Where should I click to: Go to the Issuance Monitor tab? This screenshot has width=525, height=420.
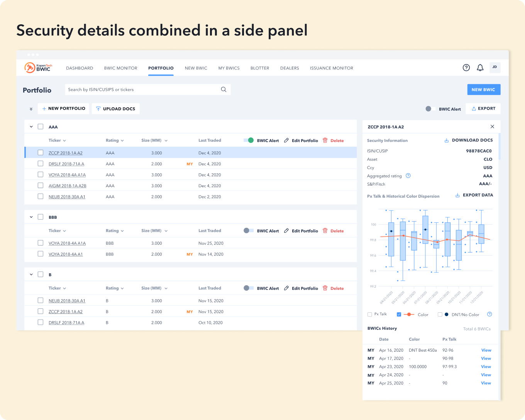(331, 68)
